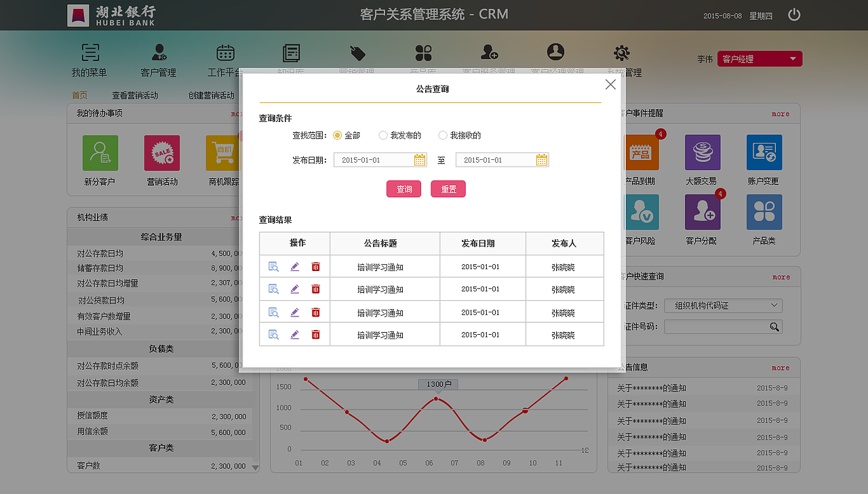Open the 证件类型 dropdown showing 组织机构代码证

pos(723,306)
